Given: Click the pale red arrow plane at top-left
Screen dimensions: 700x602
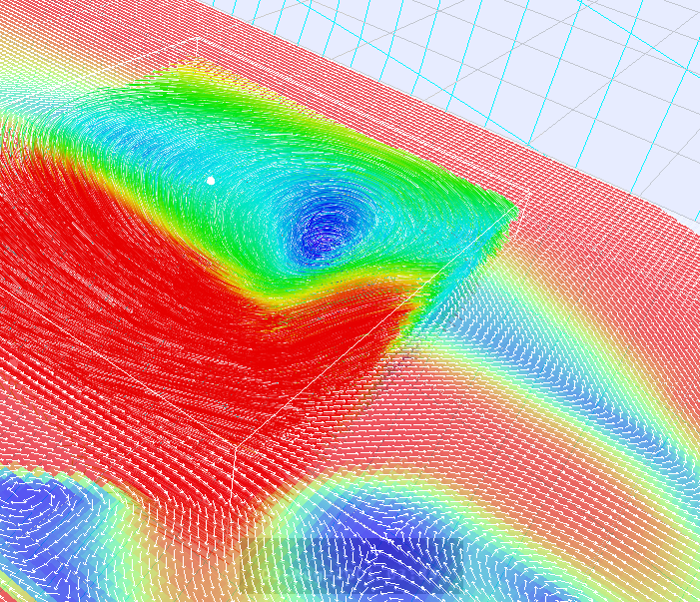Looking at the screenshot, I should [67, 45].
